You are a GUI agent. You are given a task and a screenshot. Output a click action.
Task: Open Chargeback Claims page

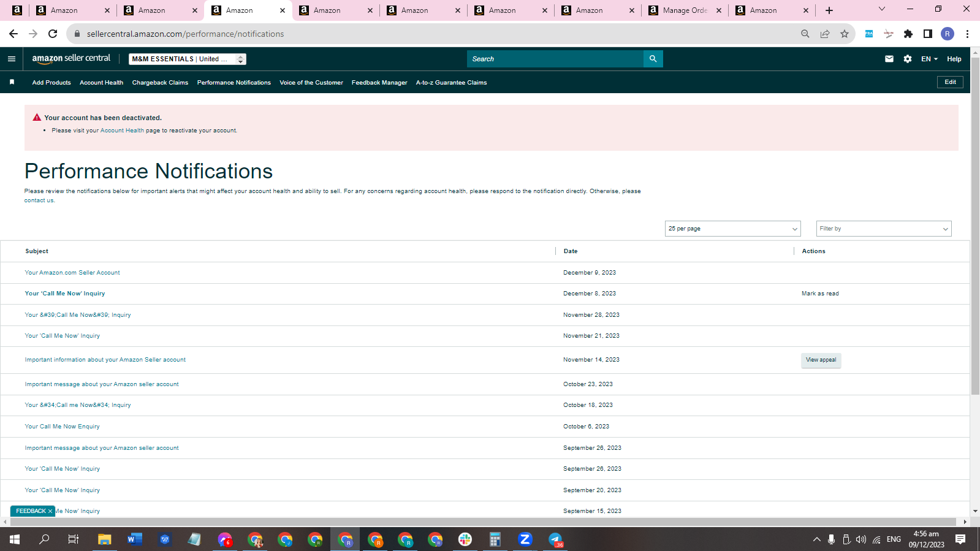pos(160,83)
